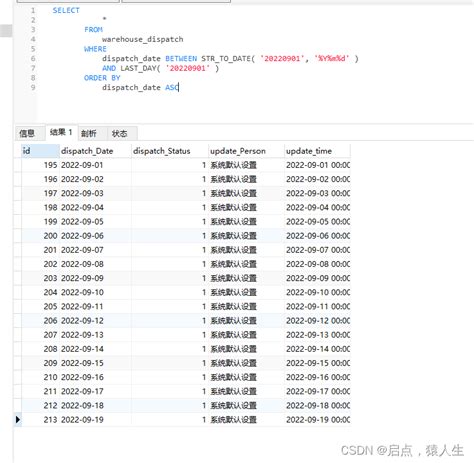
Task: Click the row selector left of id 195
Action: 18,165
